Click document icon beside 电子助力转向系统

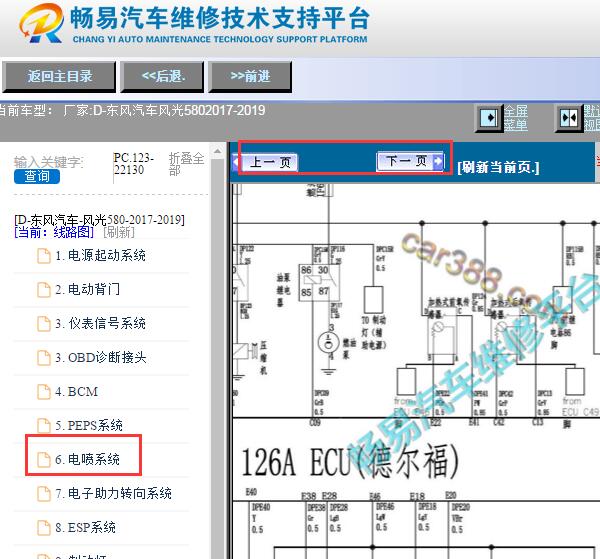click(44, 494)
